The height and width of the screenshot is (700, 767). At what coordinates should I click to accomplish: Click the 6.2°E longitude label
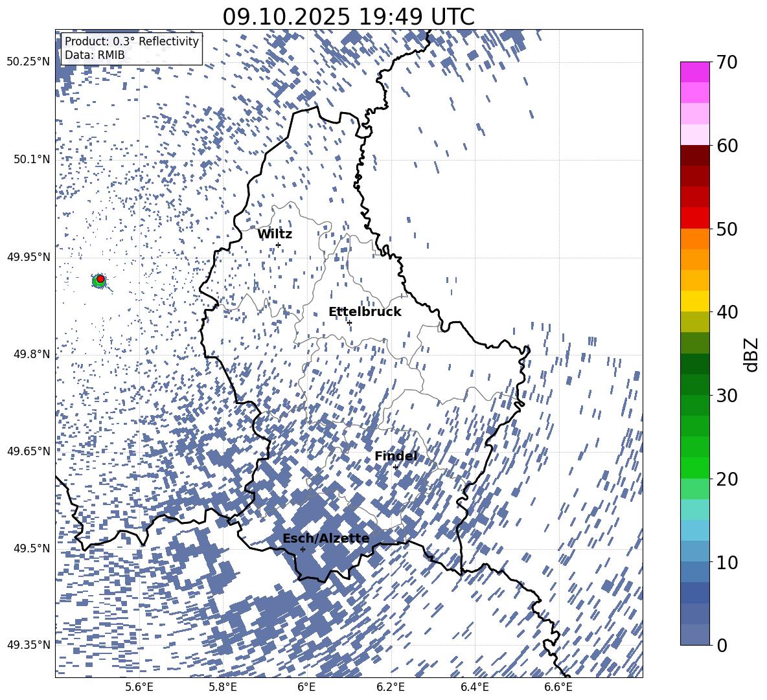point(391,687)
